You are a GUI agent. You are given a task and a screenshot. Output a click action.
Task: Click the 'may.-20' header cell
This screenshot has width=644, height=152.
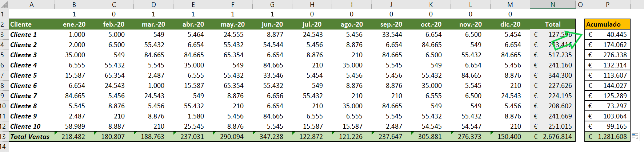coord(233,24)
